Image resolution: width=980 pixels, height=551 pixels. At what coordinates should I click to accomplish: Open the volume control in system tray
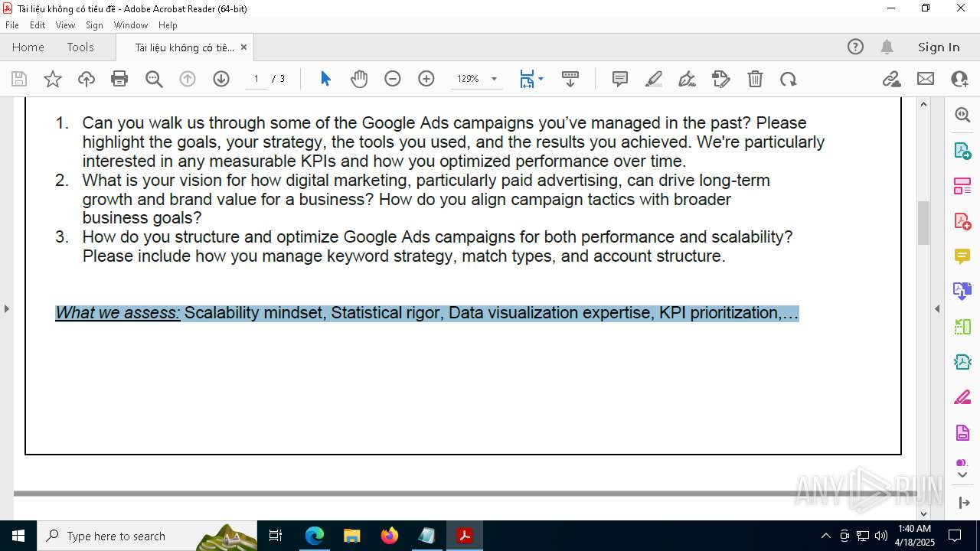881,536
